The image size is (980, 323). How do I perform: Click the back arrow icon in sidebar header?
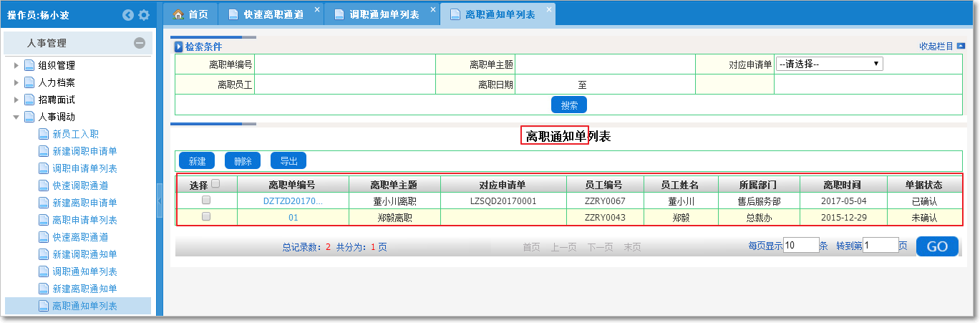click(128, 15)
